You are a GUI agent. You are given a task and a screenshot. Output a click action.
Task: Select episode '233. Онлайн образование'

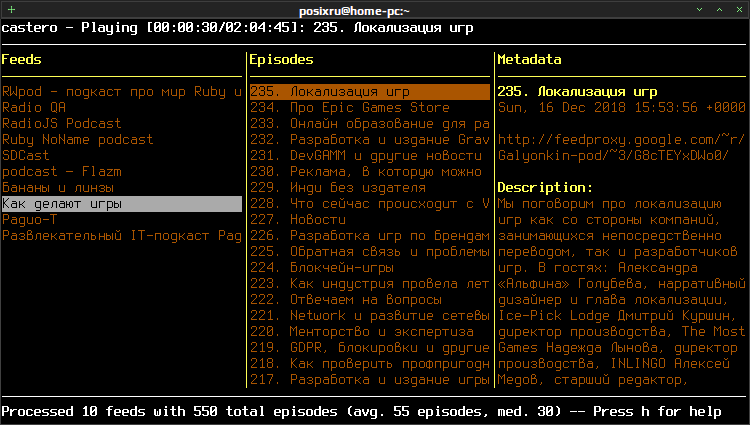[x=370, y=123]
